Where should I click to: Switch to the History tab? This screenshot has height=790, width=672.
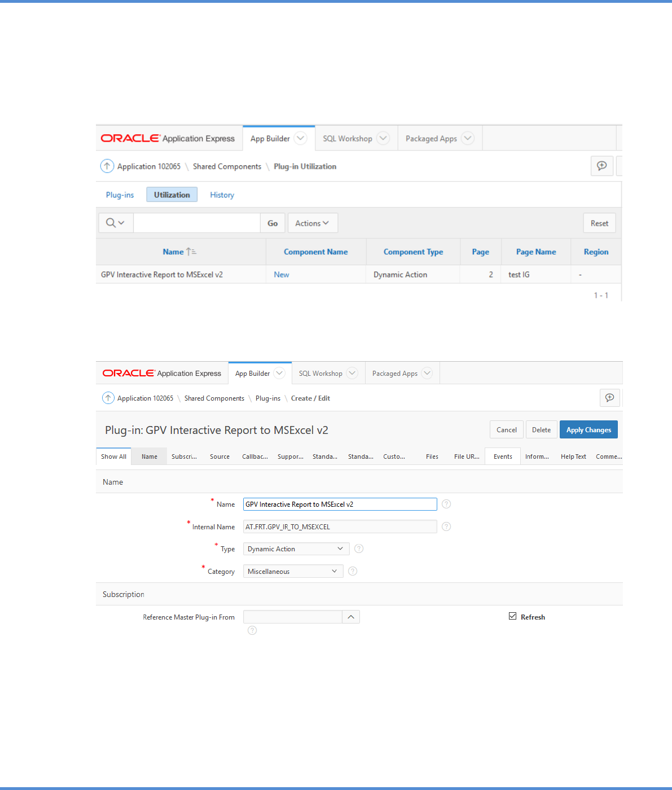click(x=222, y=195)
